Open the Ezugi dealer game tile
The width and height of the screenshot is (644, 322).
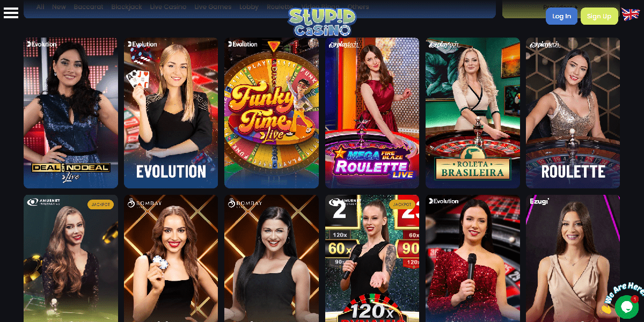point(573,258)
